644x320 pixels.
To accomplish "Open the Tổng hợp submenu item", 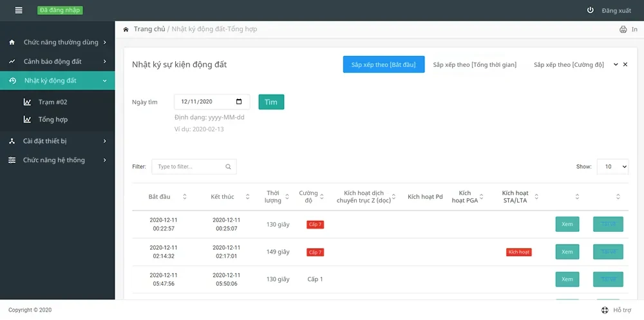I will pyautogui.click(x=53, y=120).
